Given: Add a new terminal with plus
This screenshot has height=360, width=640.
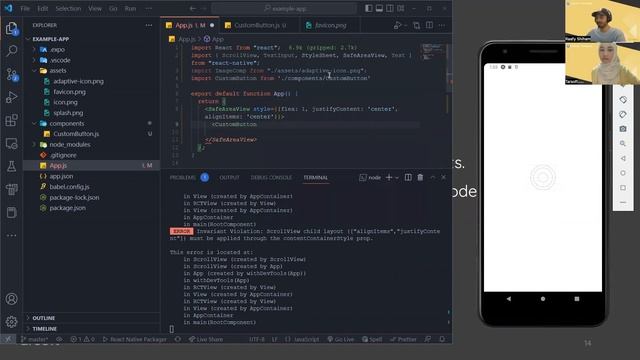Looking at the screenshot, I should [x=389, y=177].
